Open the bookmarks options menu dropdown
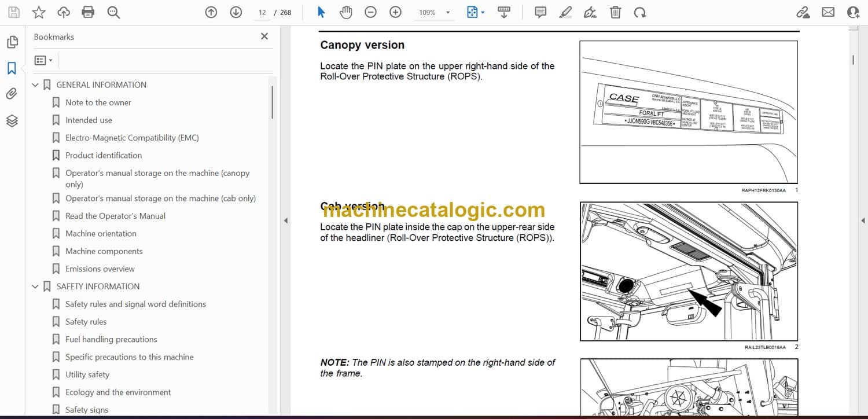Screen dimensions: 868x419 [43, 60]
